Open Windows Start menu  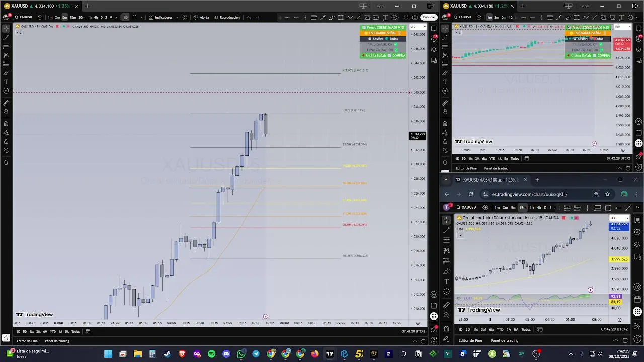[108, 354]
